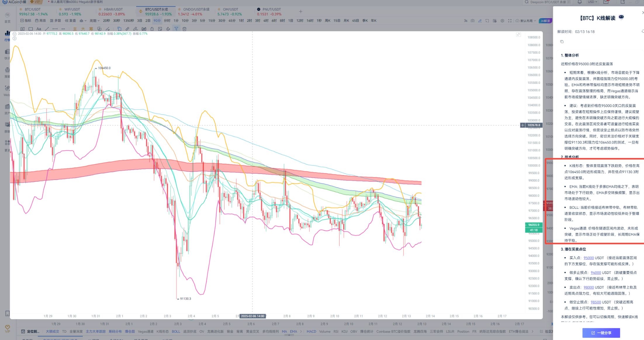
Task: Click the 定位到 locate button
Action: [30, 332]
